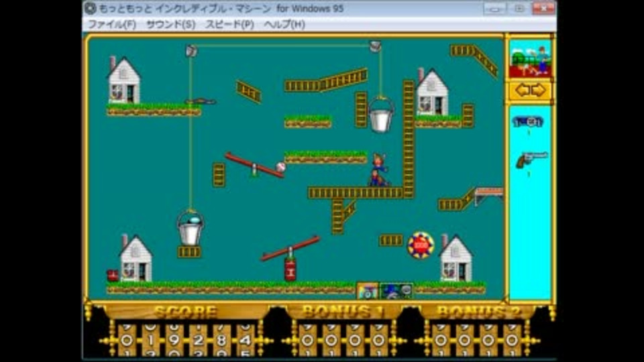Select the brick block left of pinball bumper

tap(391, 240)
